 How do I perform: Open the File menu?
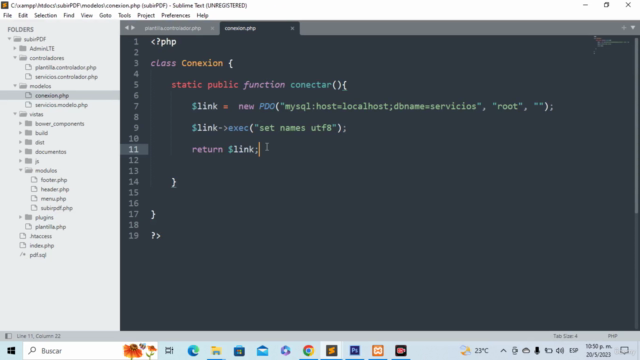(x=7, y=16)
